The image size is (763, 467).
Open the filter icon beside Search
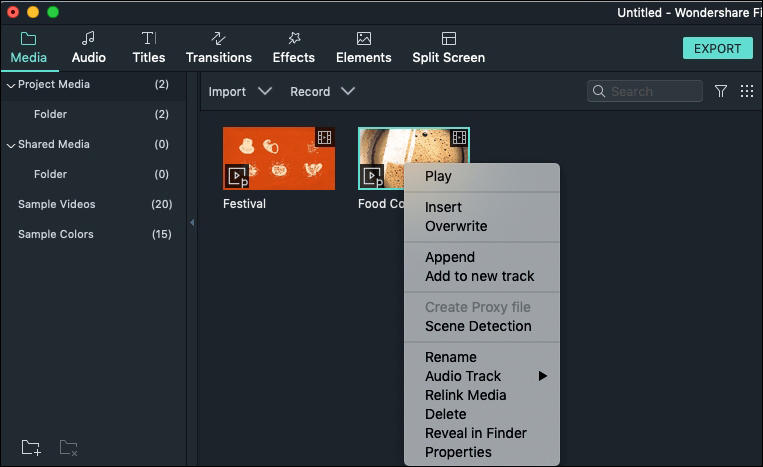pyautogui.click(x=721, y=91)
